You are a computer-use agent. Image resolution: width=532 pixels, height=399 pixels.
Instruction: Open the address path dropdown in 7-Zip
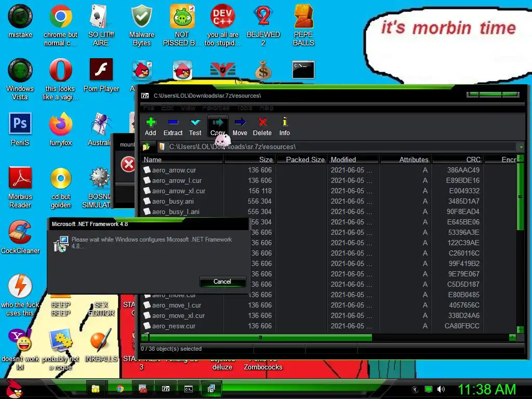[521, 147]
